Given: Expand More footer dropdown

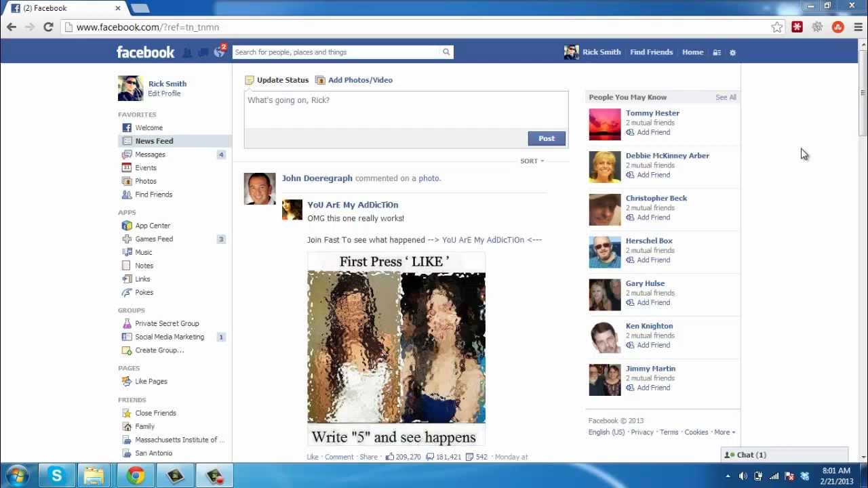Looking at the screenshot, I should pos(724,432).
